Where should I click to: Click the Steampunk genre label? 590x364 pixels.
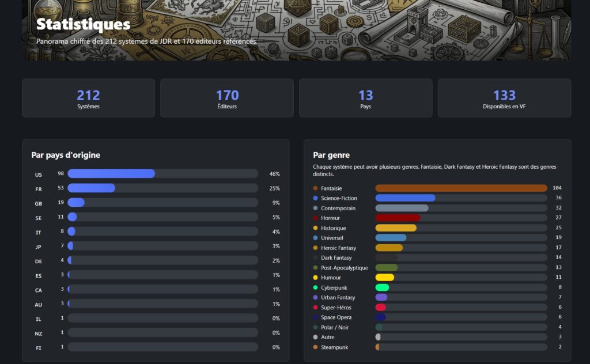(334, 347)
